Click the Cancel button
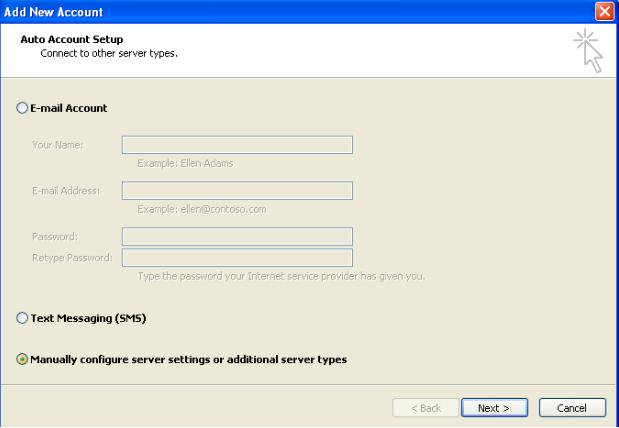 [572, 408]
